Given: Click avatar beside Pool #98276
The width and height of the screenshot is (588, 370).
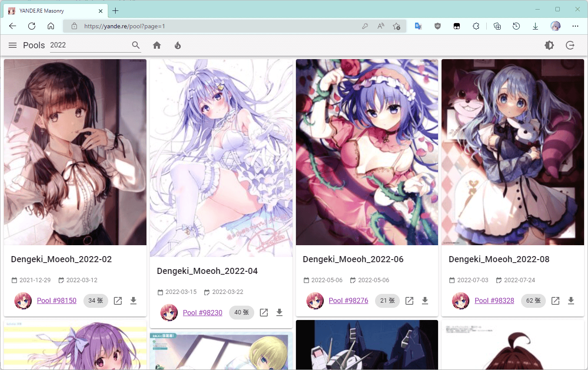Looking at the screenshot, I should click(x=315, y=300).
